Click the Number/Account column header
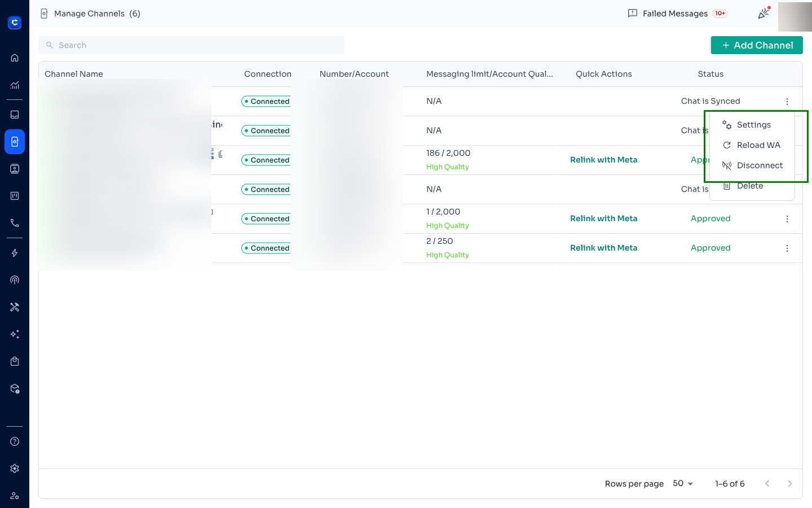812x508 pixels. pos(354,74)
